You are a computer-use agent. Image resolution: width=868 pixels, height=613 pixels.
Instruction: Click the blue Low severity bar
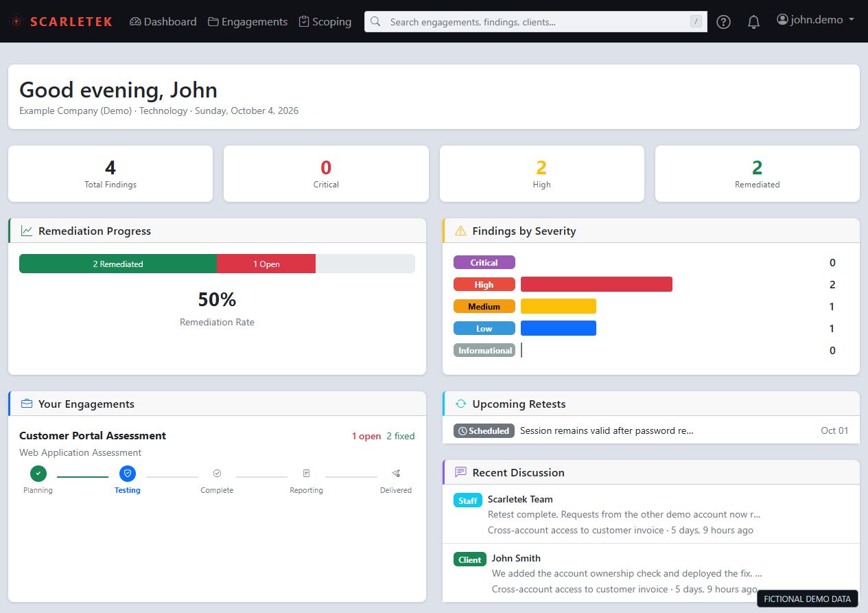[559, 328]
